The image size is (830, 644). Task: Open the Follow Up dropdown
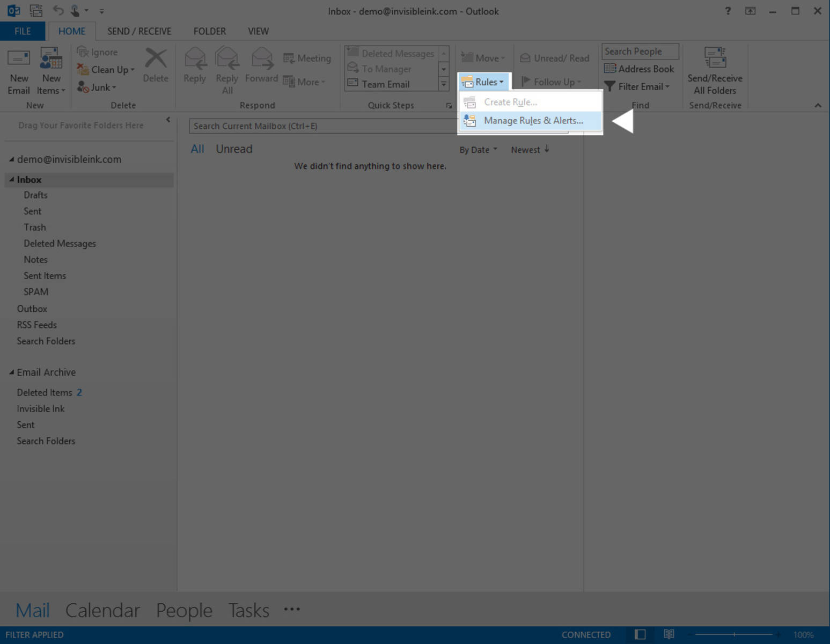coord(552,82)
